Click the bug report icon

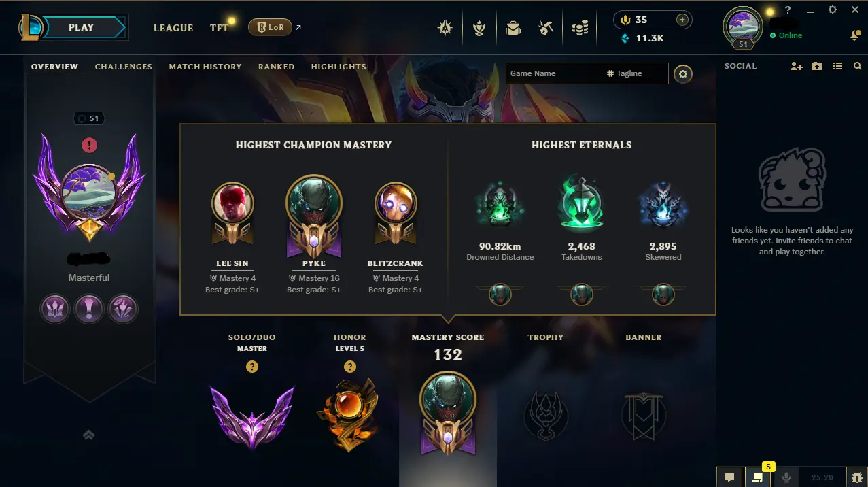(856, 477)
